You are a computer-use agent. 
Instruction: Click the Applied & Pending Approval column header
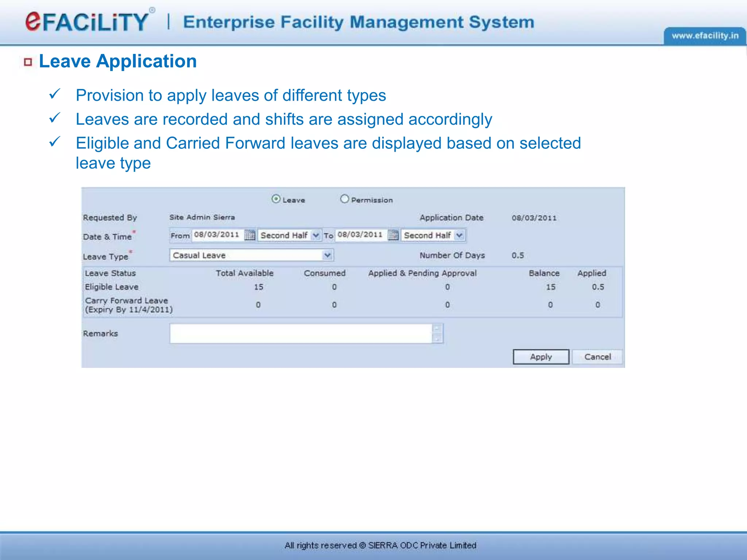point(422,273)
